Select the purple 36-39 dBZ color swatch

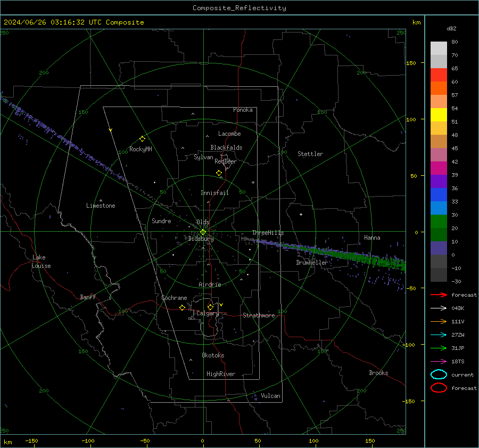439,181
